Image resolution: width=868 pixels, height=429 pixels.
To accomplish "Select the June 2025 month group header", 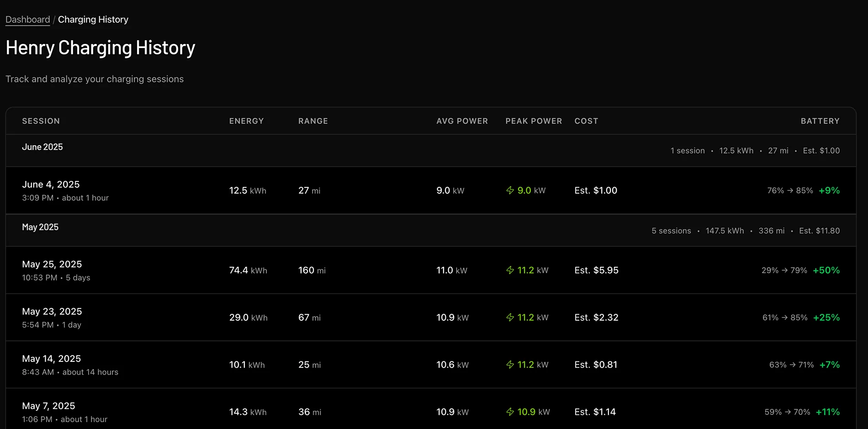I will [431, 150].
